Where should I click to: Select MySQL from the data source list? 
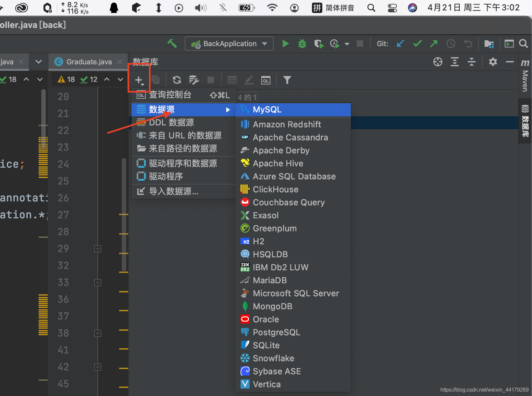[x=293, y=110]
